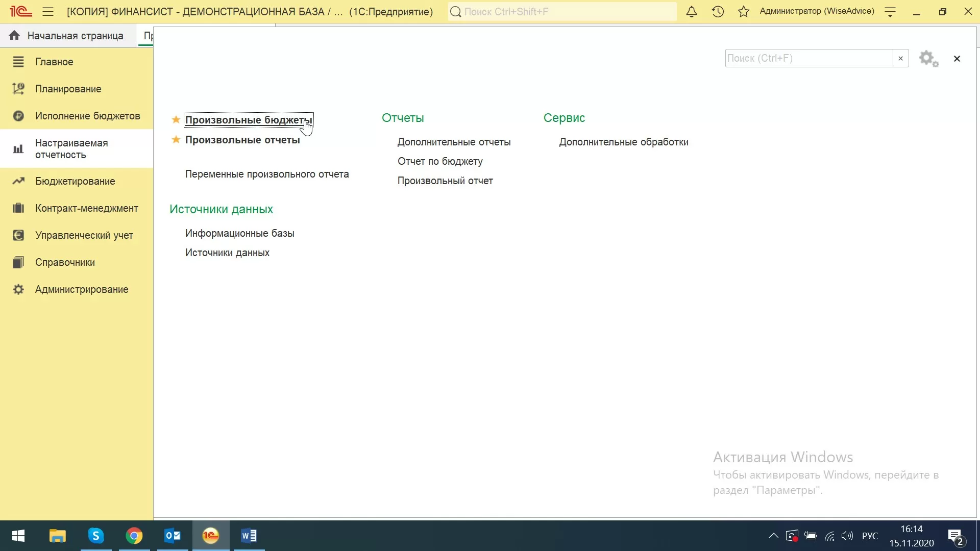The width and height of the screenshot is (980, 551).
Task: Switch input language РУС indicator
Action: [870, 536]
